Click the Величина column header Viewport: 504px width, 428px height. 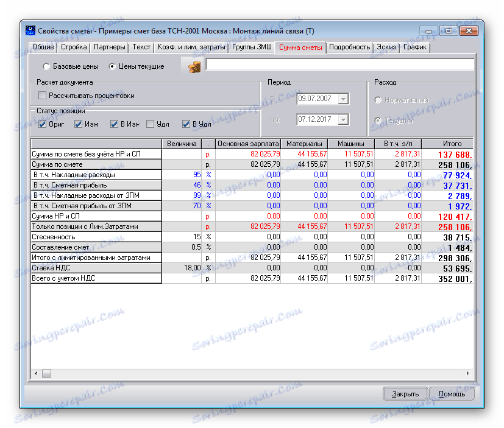click(x=182, y=144)
